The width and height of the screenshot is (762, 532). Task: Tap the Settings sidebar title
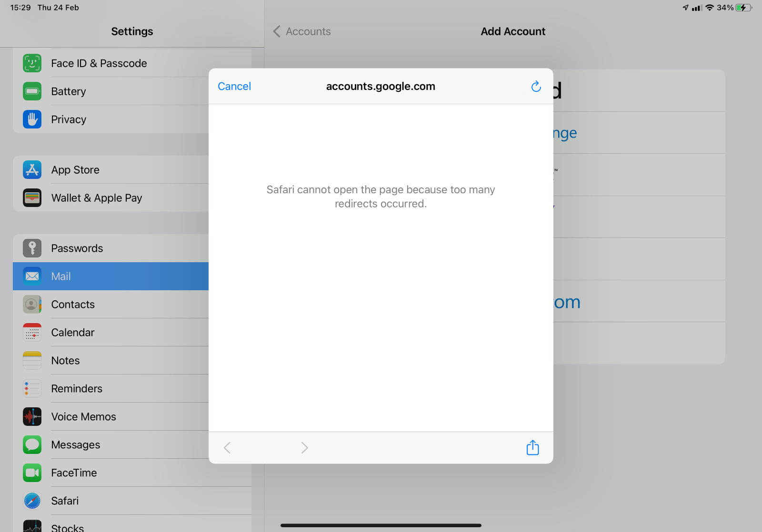(x=132, y=31)
